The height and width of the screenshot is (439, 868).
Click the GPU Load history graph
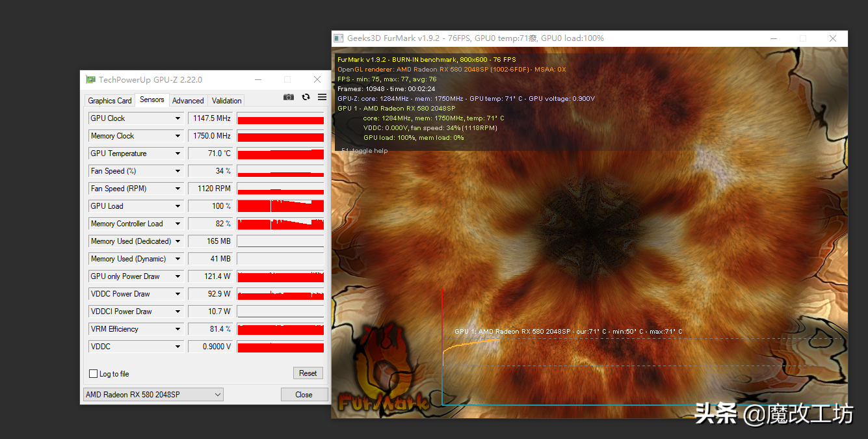tap(280, 206)
